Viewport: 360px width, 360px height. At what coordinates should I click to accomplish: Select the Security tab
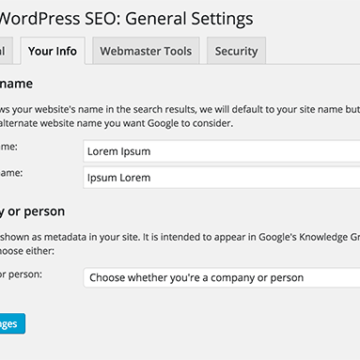tap(236, 51)
